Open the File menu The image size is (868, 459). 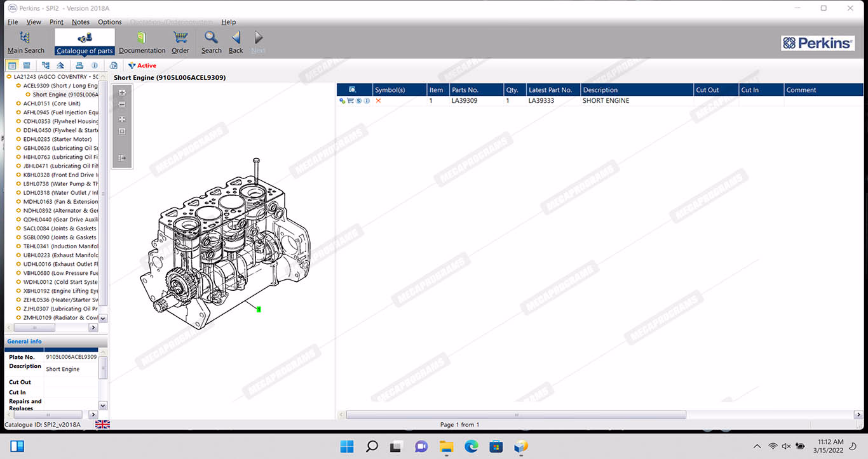point(13,22)
